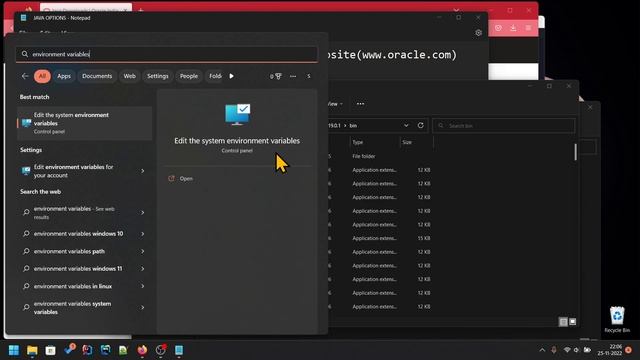Open File Explorer three-dot more menu
This screenshot has width=640, height=360.
360,104
